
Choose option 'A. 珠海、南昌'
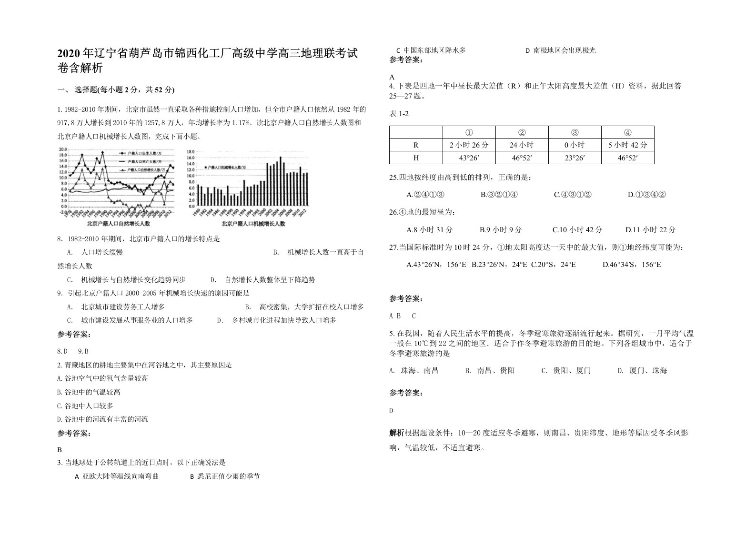click(x=413, y=370)
